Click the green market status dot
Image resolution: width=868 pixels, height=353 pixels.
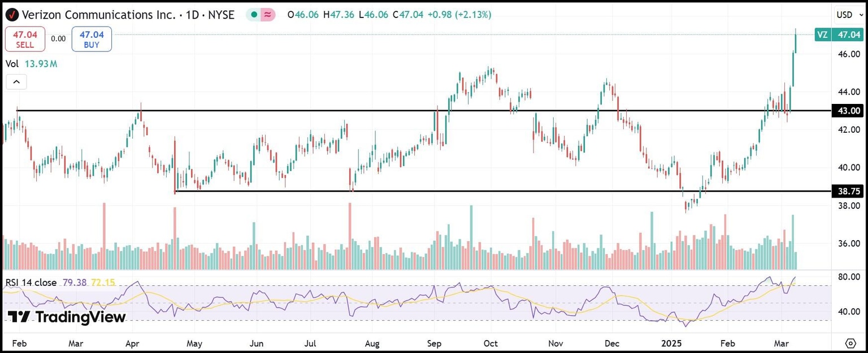pyautogui.click(x=254, y=15)
